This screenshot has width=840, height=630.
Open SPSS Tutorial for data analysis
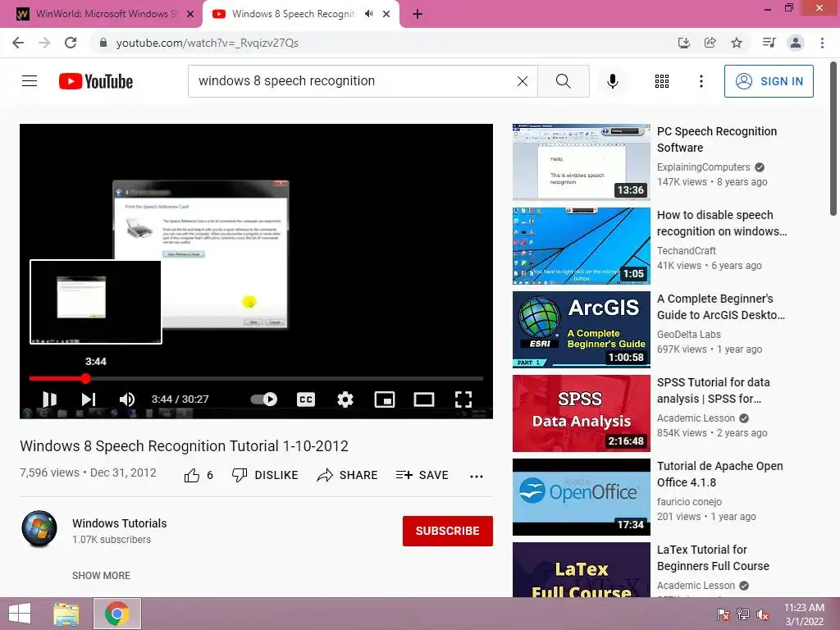[x=713, y=390]
